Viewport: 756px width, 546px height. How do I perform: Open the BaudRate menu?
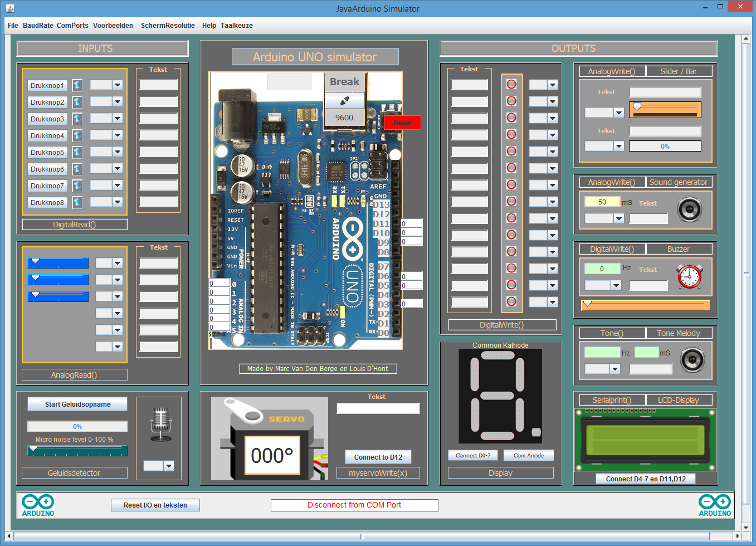[38, 26]
